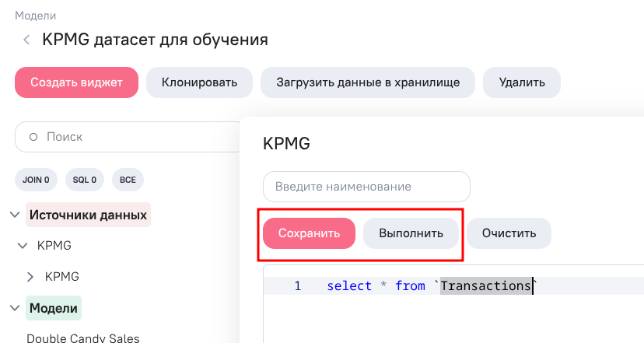
Task: Collapse the Модели section chevron
Action: [x=15, y=308]
